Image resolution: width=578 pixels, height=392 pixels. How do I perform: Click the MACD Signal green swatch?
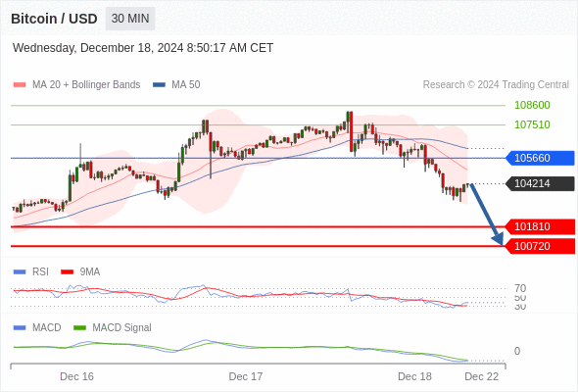click(79, 328)
